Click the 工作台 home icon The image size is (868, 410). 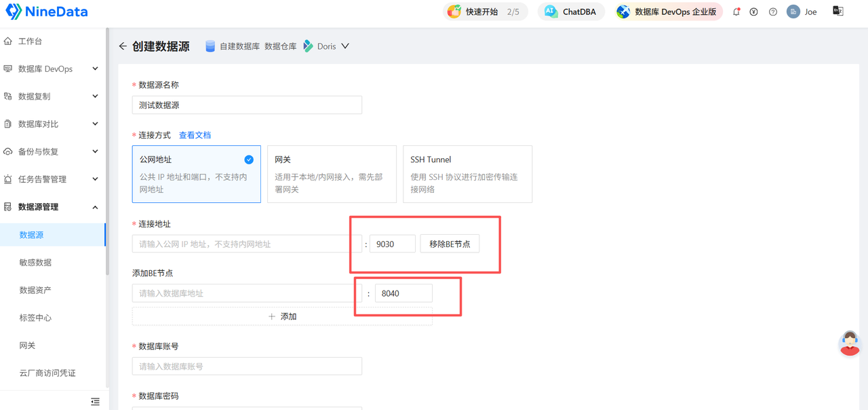point(8,41)
